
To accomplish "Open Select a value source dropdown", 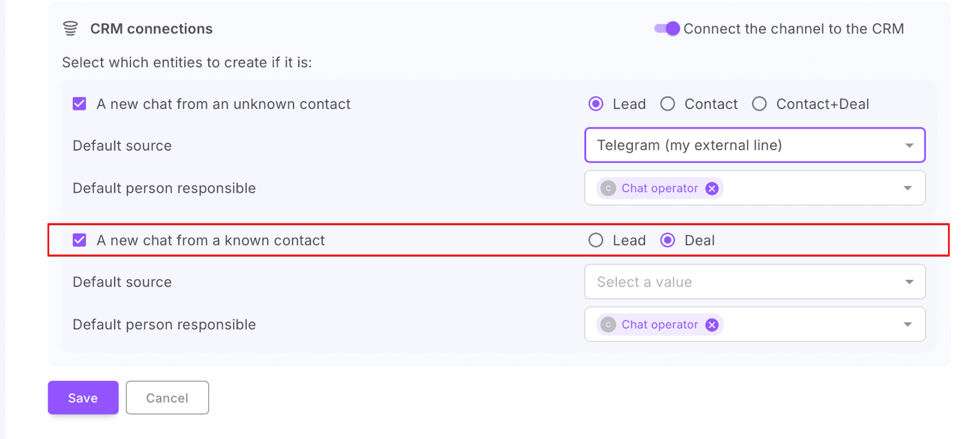I will (755, 282).
